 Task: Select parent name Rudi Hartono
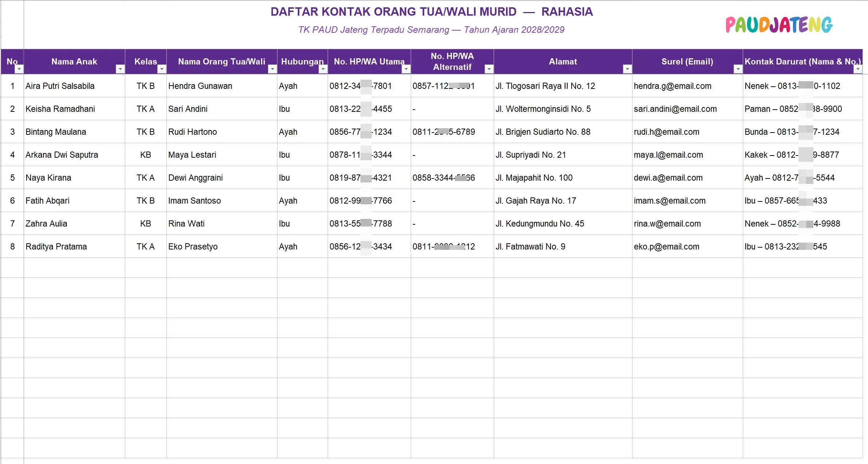pos(222,132)
